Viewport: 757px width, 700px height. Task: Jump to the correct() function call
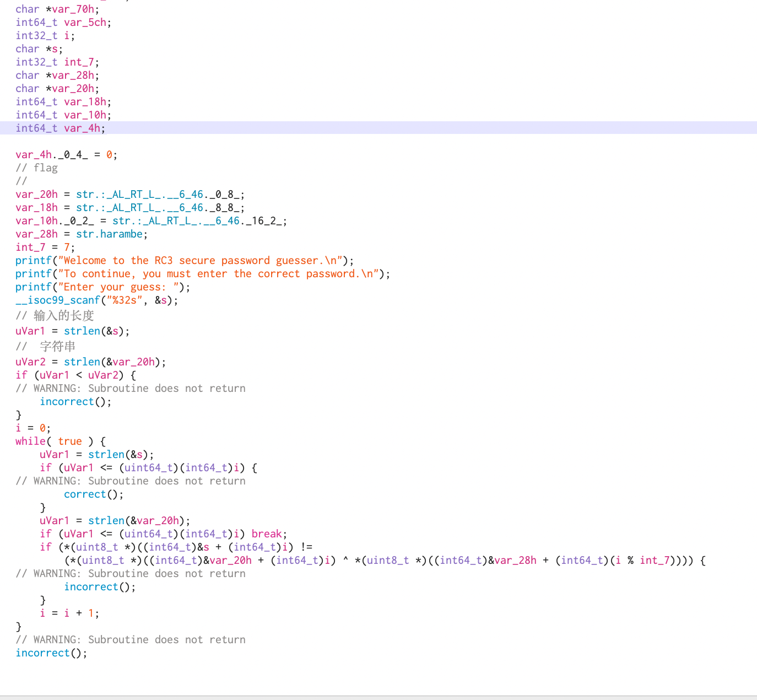click(85, 494)
